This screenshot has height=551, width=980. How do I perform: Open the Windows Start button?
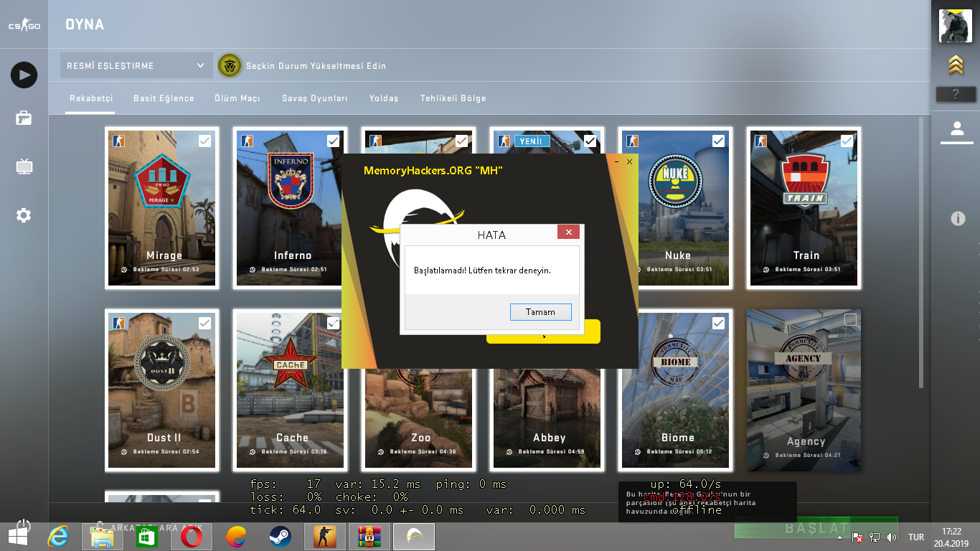coord(18,536)
